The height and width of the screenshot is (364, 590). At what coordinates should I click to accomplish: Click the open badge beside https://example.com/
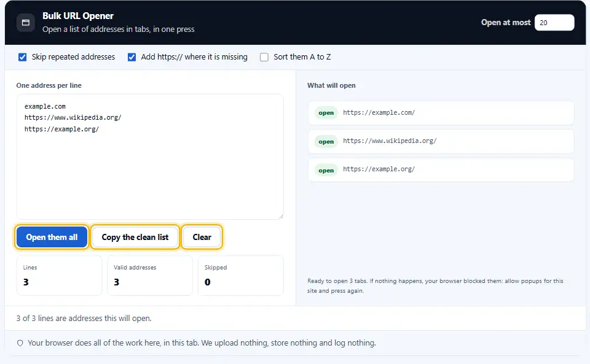[x=326, y=113]
